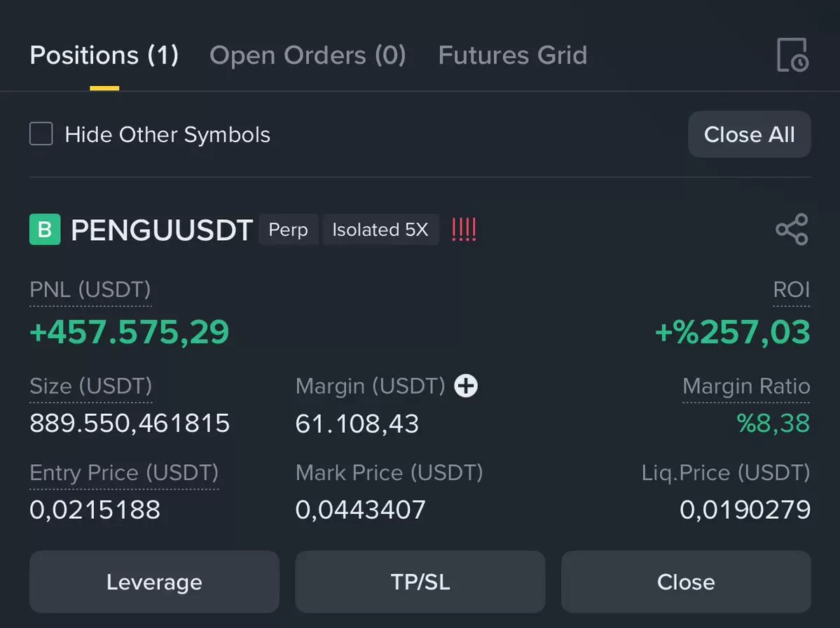Image resolution: width=840 pixels, height=628 pixels.
Task: Switch to the Open Orders tab
Action: [x=308, y=55]
